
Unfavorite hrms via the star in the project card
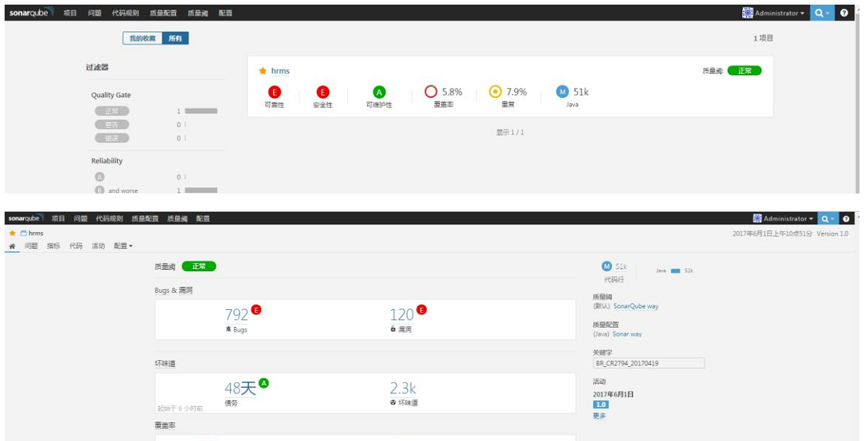263,71
